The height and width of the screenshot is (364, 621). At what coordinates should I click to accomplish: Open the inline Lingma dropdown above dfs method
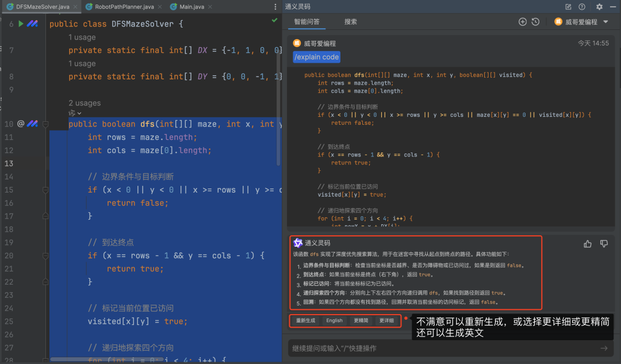[x=75, y=113]
